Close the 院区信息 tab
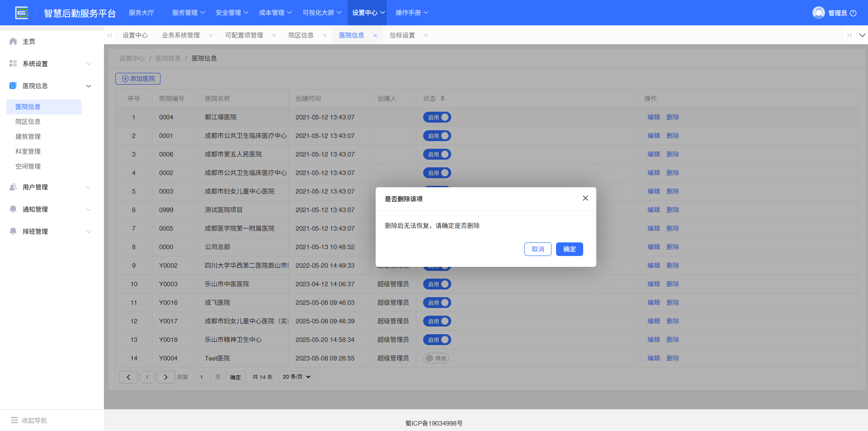This screenshot has width=868, height=431. (325, 35)
